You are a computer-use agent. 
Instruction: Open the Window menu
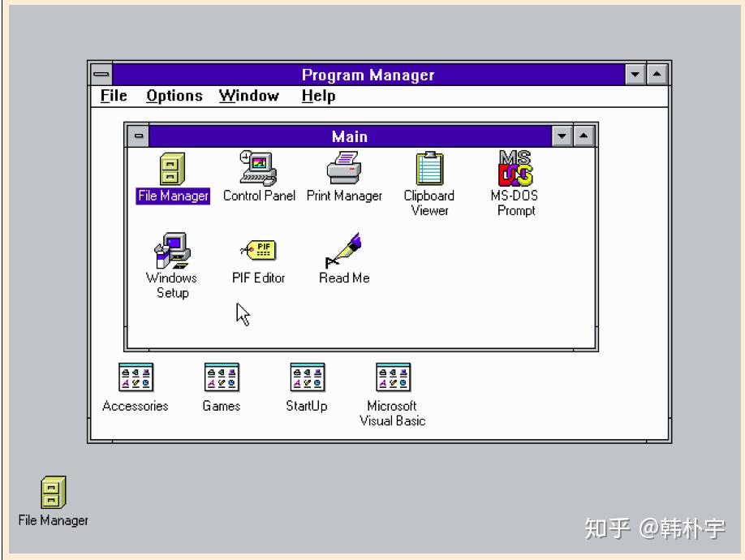248,96
